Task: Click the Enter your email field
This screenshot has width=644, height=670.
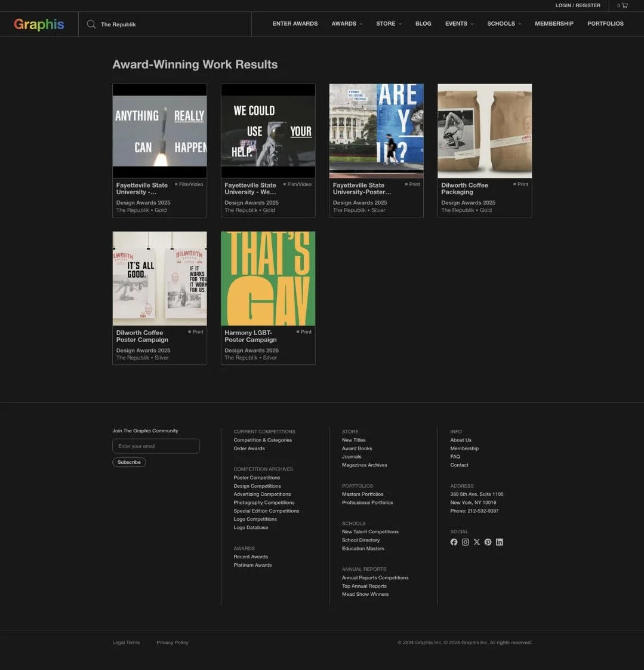Action: pyautogui.click(x=156, y=446)
